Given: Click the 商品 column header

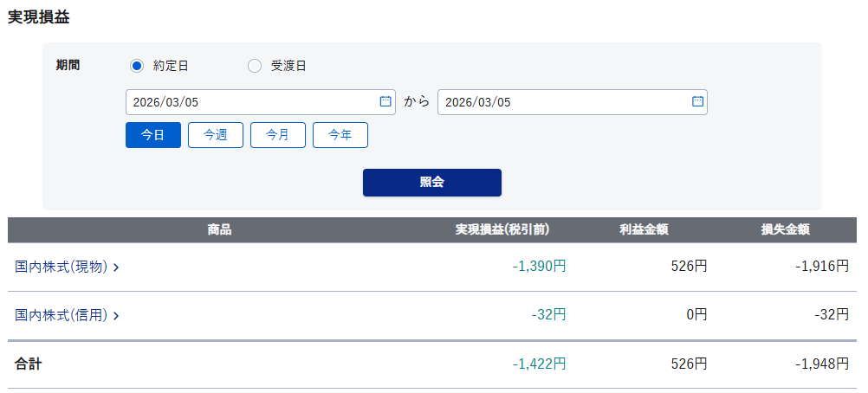Looking at the screenshot, I should click(219, 230).
